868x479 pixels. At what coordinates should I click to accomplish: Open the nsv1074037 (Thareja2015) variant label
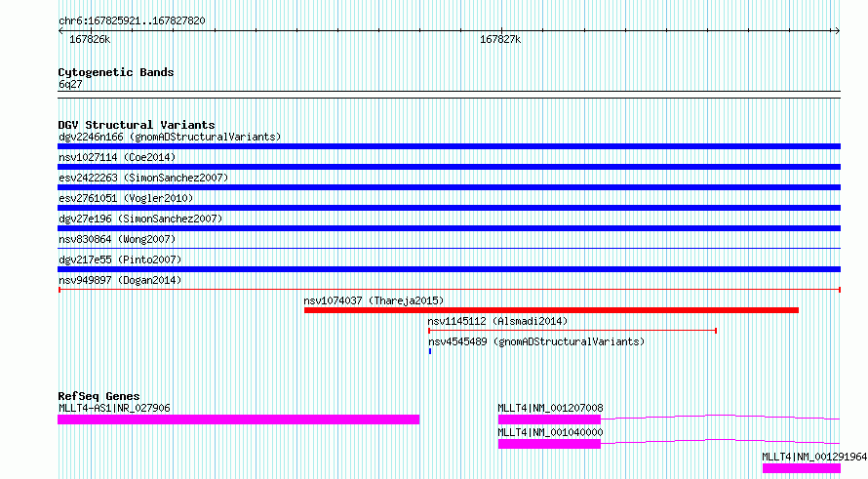pyautogui.click(x=374, y=300)
